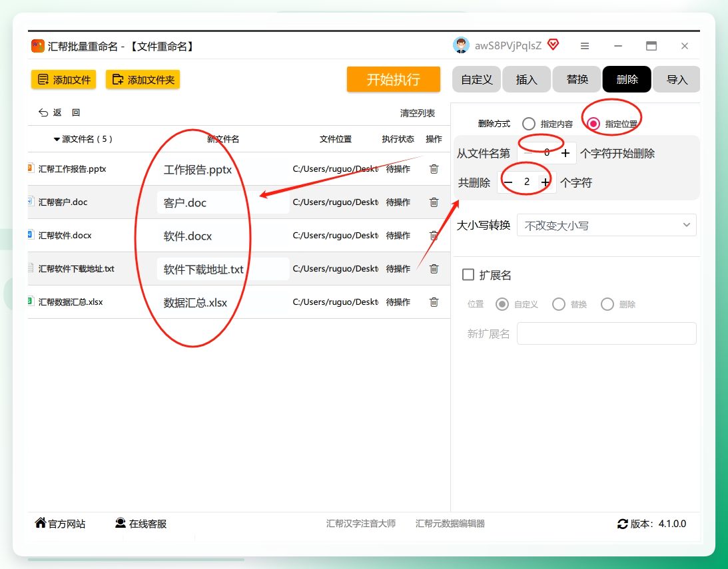This screenshot has width=728, height=569.
Task: Select 指定内容 delete mode radio
Action: [528, 124]
